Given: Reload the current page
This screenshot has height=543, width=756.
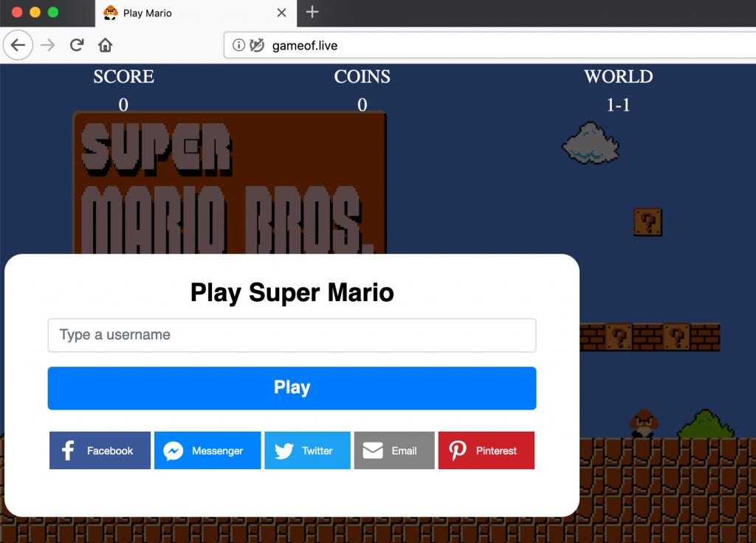Looking at the screenshot, I should [x=77, y=45].
